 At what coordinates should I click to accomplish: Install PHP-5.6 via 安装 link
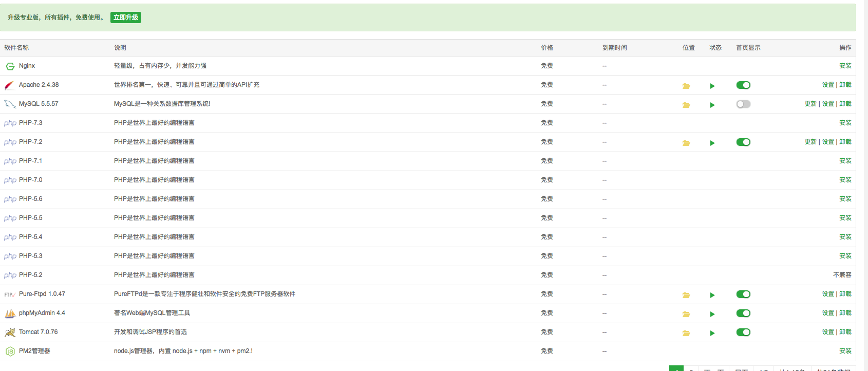[x=845, y=199]
